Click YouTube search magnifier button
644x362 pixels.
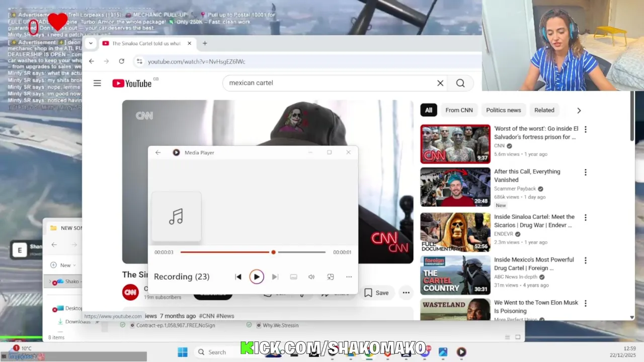[x=460, y=83]
